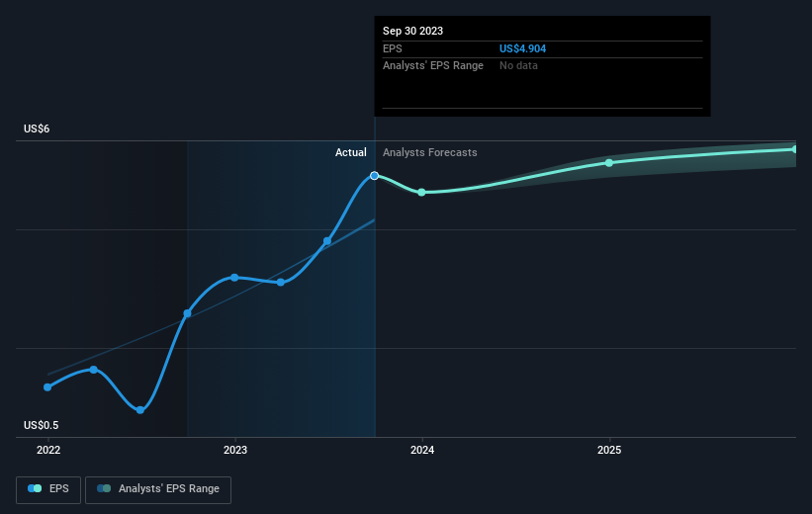The width and height of the screenshot is (812, 514).
Task: Toggle the Analysts' EPS Range legend
Action: click(x=158, y=489)
